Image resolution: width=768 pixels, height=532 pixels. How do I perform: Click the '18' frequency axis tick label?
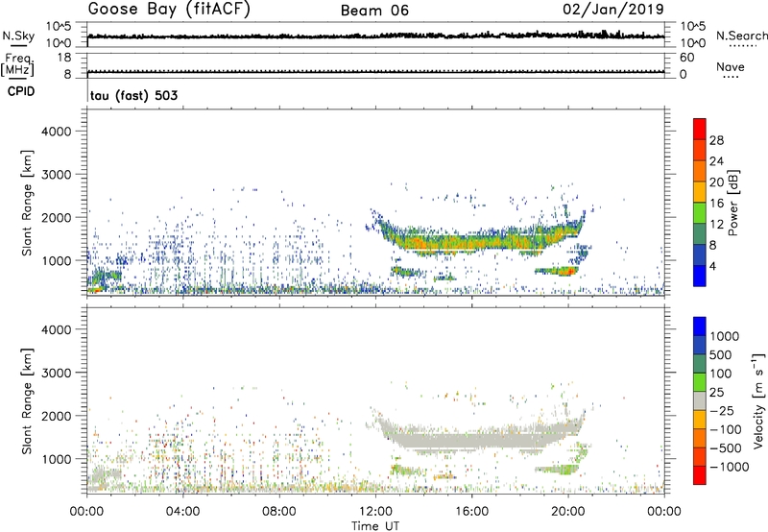coord(64,58)
